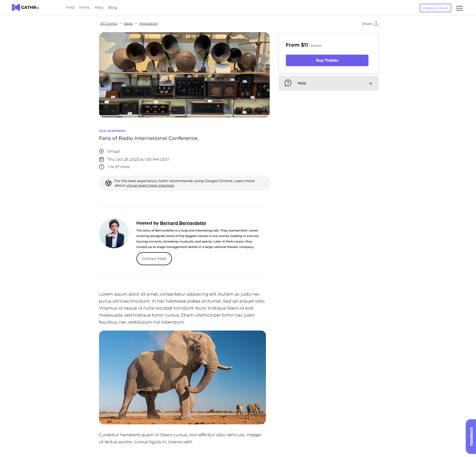This screenshot has width=476, height=457.
Task: Click the vintage radios event banner image
Action: click(x=184, y=75)
